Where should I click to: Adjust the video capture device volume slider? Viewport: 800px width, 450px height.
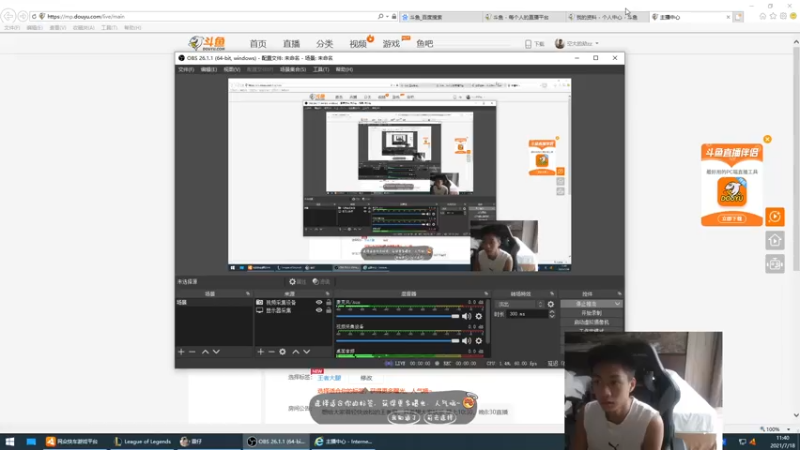[398, 341]
